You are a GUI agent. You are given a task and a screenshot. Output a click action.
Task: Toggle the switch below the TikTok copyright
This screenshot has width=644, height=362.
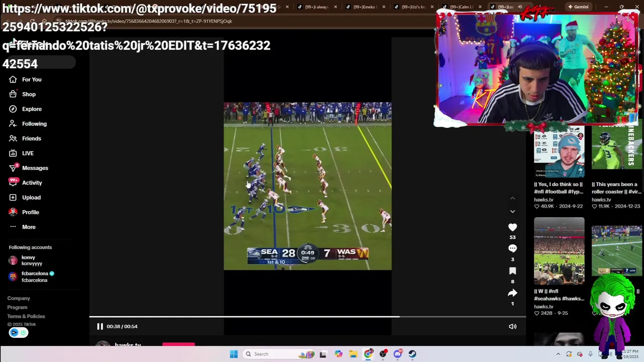tap(18, 332)
